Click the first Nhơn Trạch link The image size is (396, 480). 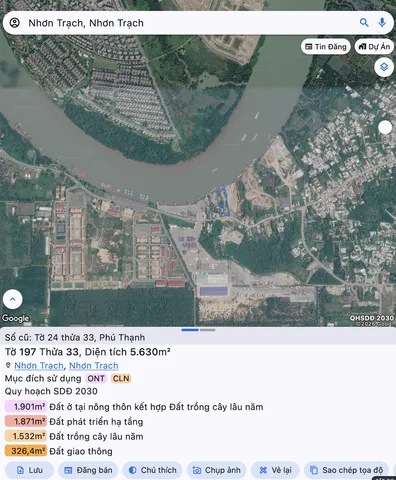[x=39, y=366]
